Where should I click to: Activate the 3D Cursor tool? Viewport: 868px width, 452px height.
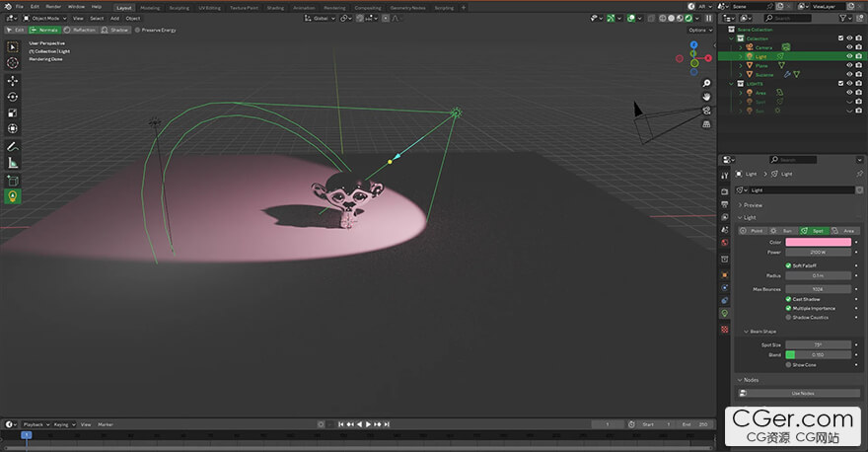[13, 63]
